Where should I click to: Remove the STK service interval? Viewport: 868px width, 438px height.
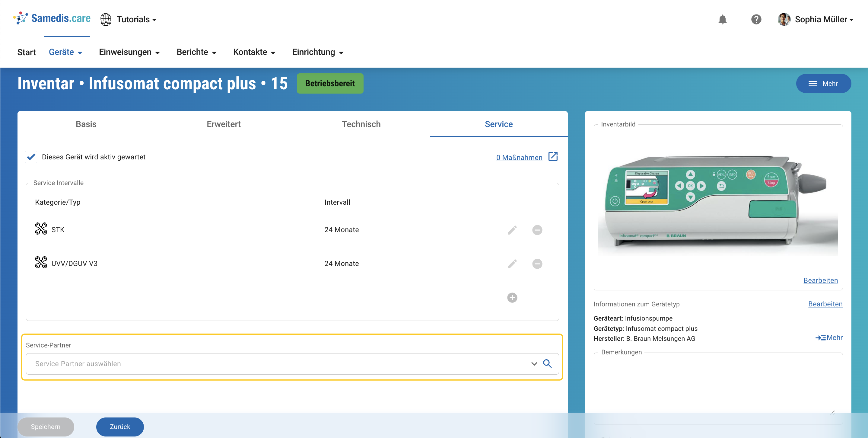[537, 230]
